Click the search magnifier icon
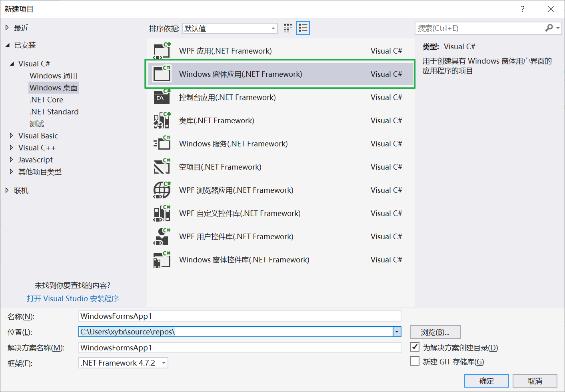565x392 pixels. point(549,28)
